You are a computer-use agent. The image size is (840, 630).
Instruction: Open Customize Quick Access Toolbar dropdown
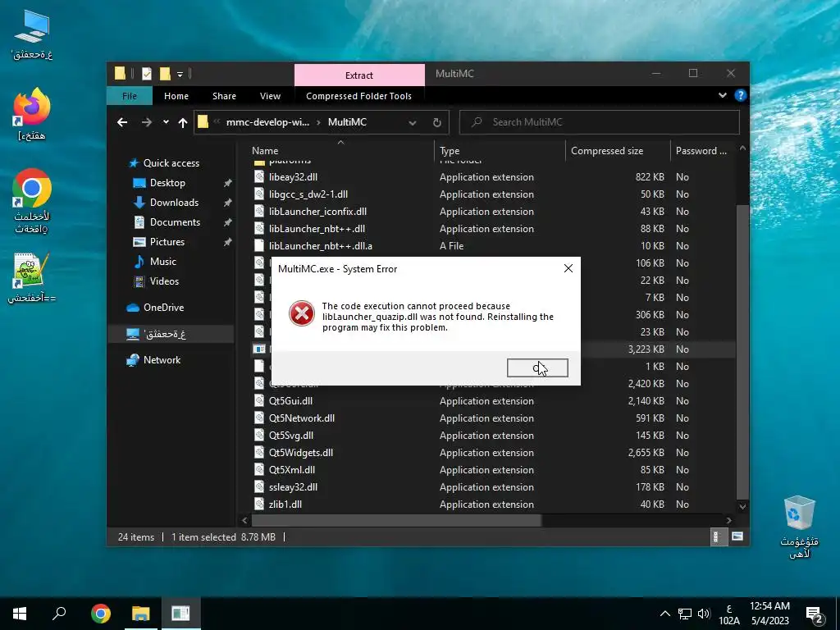point(180,74)
